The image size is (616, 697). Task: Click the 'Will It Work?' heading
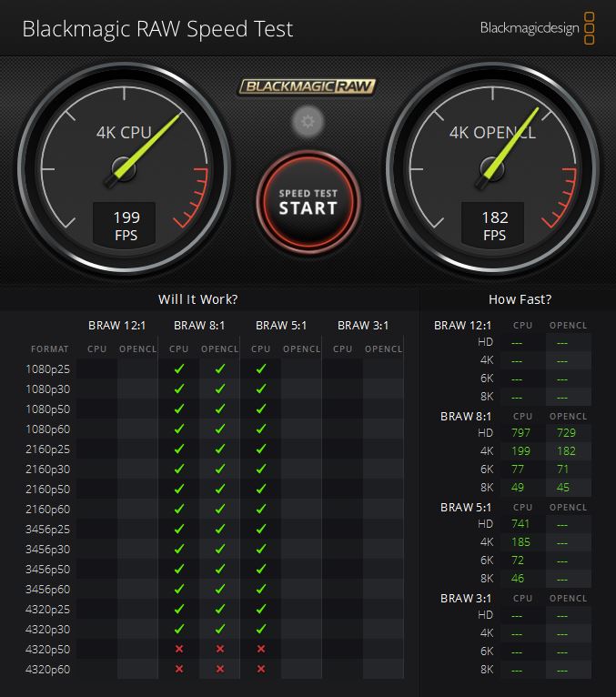point(197,299)
